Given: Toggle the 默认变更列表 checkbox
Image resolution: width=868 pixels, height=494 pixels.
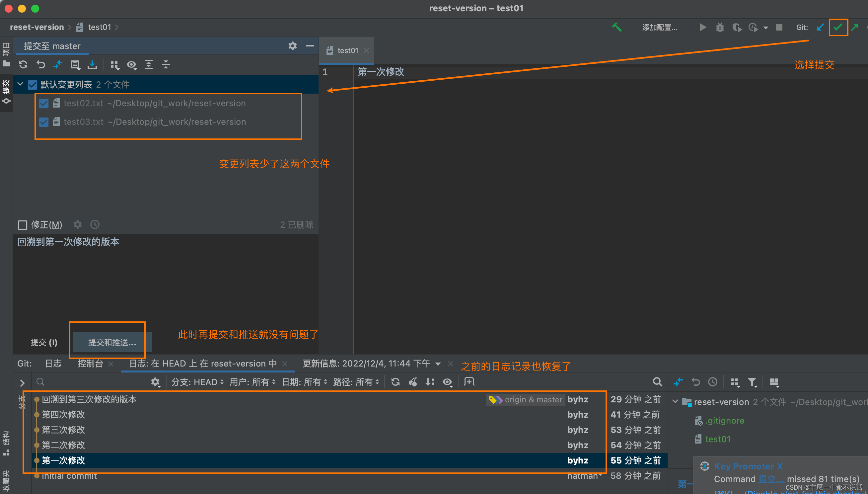Looking at the screenshot, I should pyautogui.click(x=32, y=84).
